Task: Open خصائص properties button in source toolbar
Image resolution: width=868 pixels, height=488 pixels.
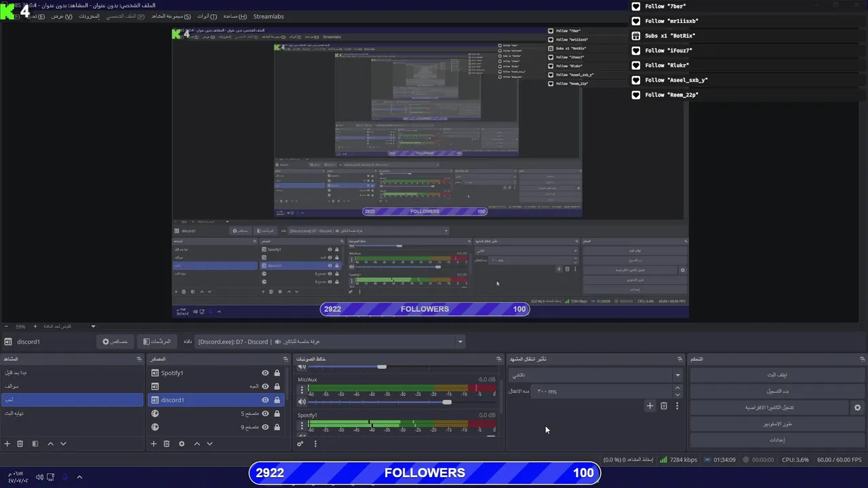Action: click(115, 342)
